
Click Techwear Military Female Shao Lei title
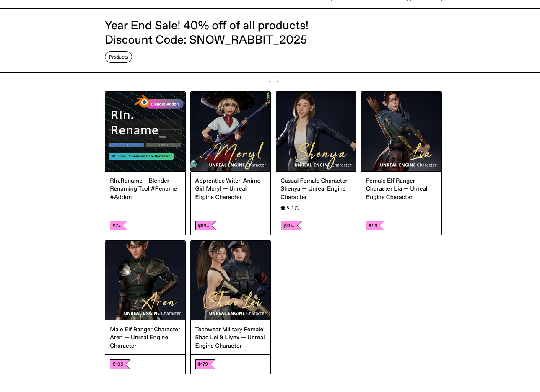click(x=230, y=338)
